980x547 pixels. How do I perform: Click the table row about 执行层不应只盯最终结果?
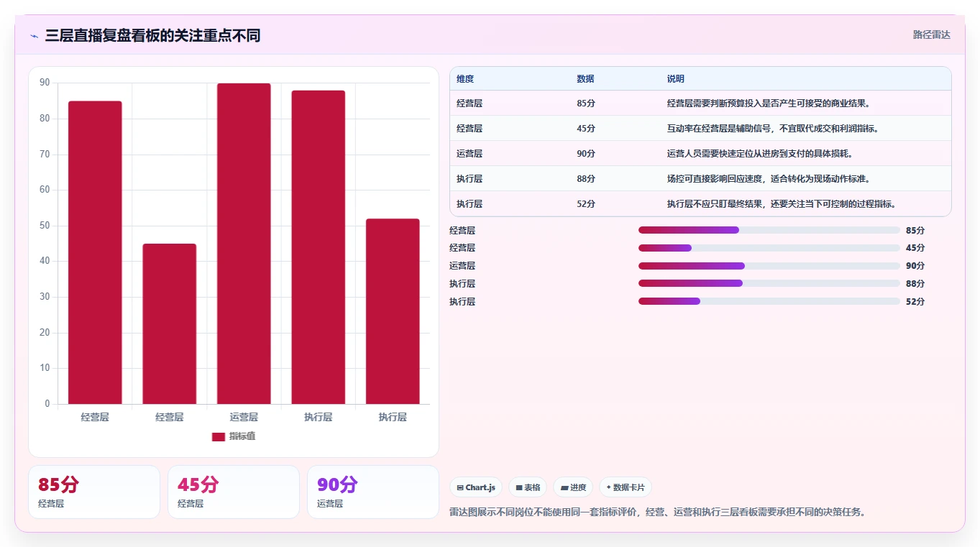(x=700, y=203)
